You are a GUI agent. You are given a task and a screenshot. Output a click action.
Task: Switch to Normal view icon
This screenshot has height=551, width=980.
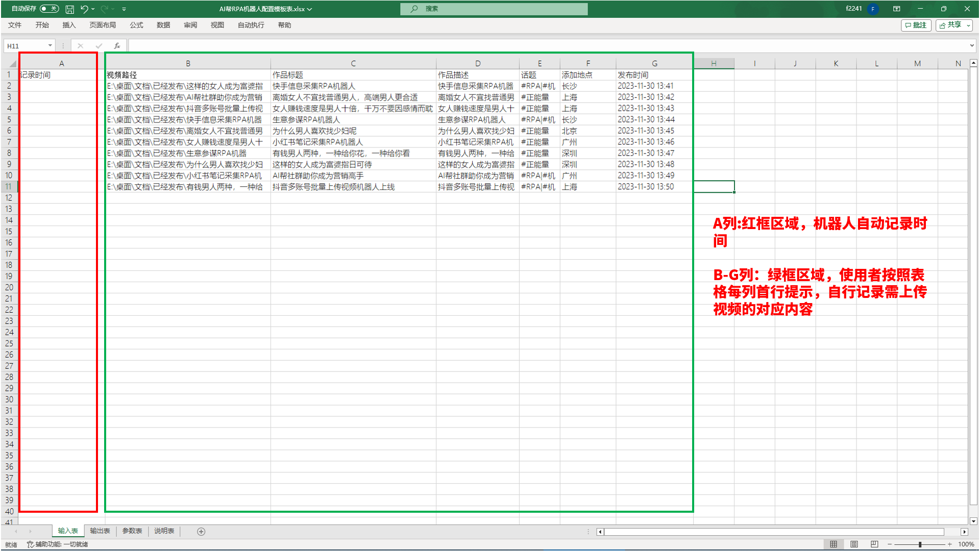834,544
